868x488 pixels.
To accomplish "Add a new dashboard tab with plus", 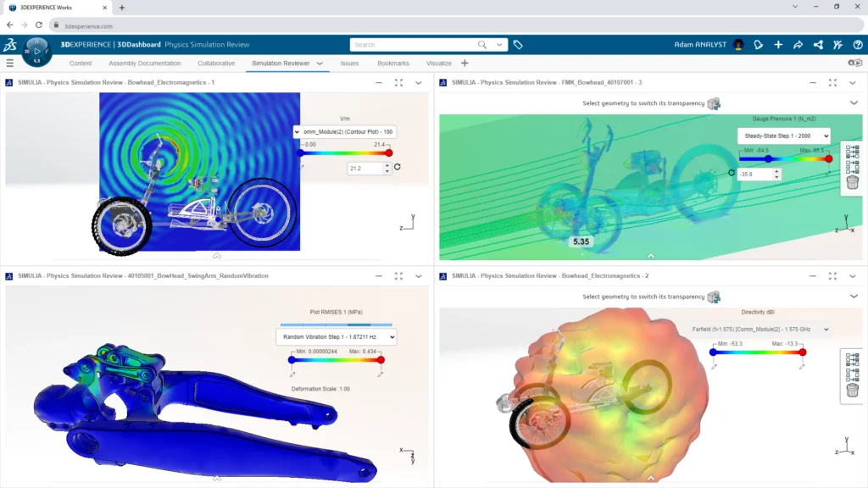I will click(465, 63).
